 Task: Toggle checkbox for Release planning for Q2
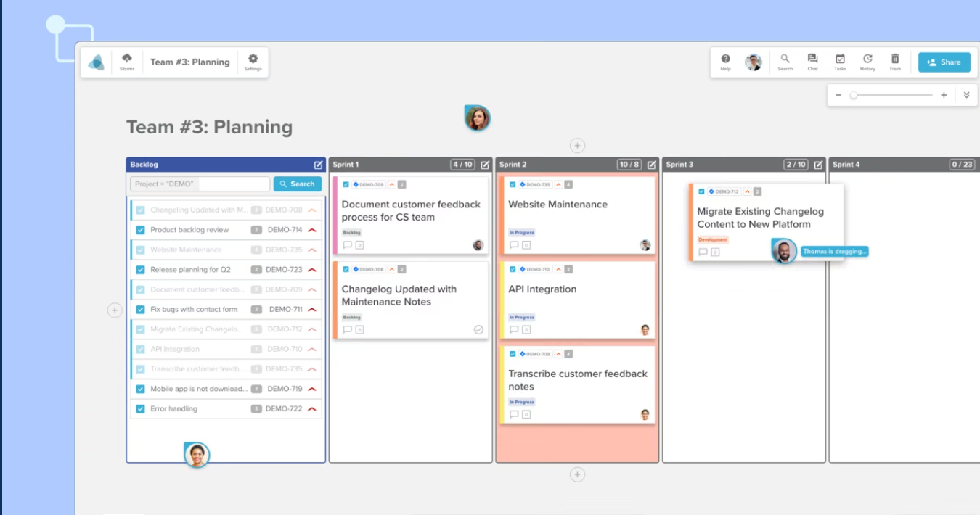pyautogui.click(x=141, y=270)
